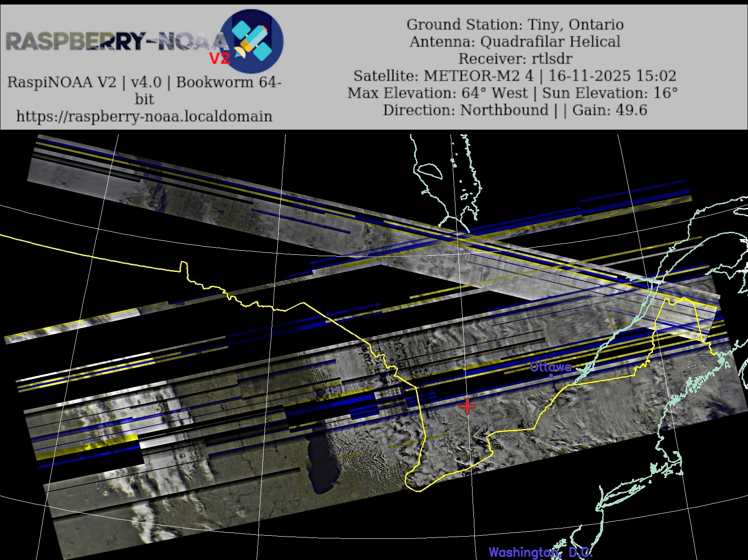This screenshot has height=560, width=748.
Task: Click the 16-11-2025 15:02 pass timestamp
Action: 612,76
